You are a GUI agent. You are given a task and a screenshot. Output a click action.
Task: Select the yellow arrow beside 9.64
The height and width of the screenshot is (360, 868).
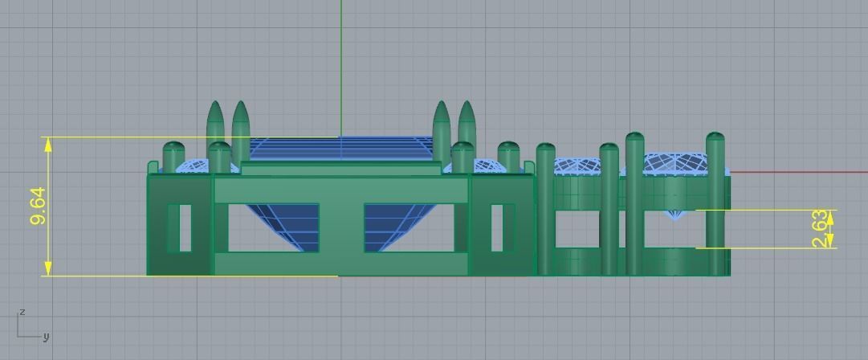[48, 206]
